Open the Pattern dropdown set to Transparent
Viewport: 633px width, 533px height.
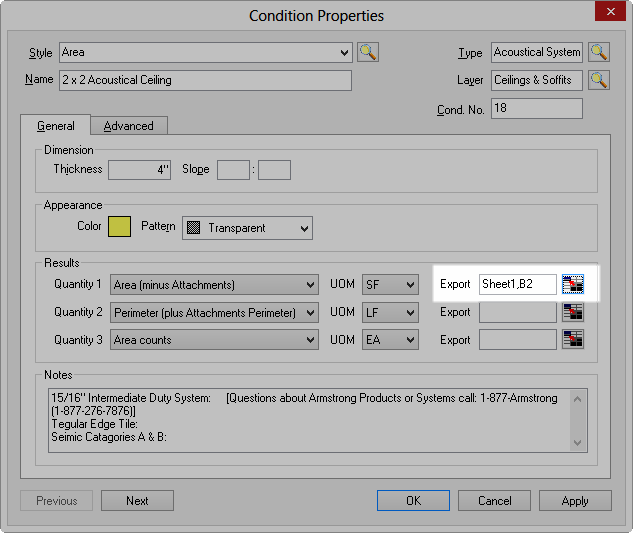(x=247, y=228)
